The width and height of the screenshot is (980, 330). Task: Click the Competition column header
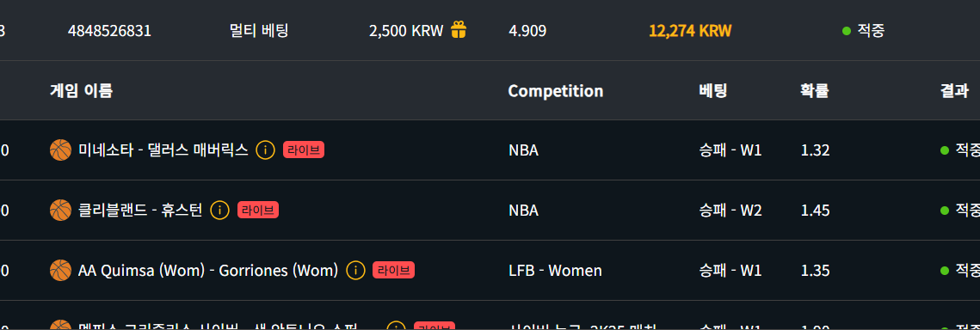(x=556, y=91)
